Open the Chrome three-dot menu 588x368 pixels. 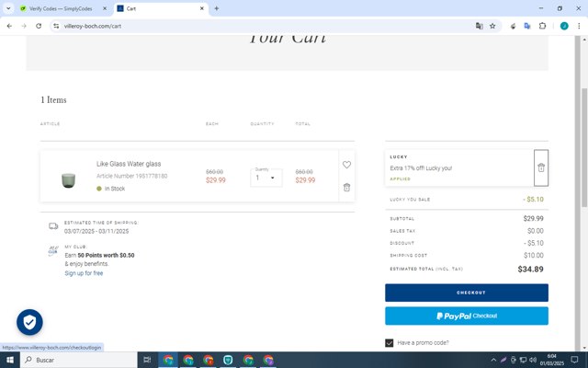pyautogui.click(x=579, y=26)
